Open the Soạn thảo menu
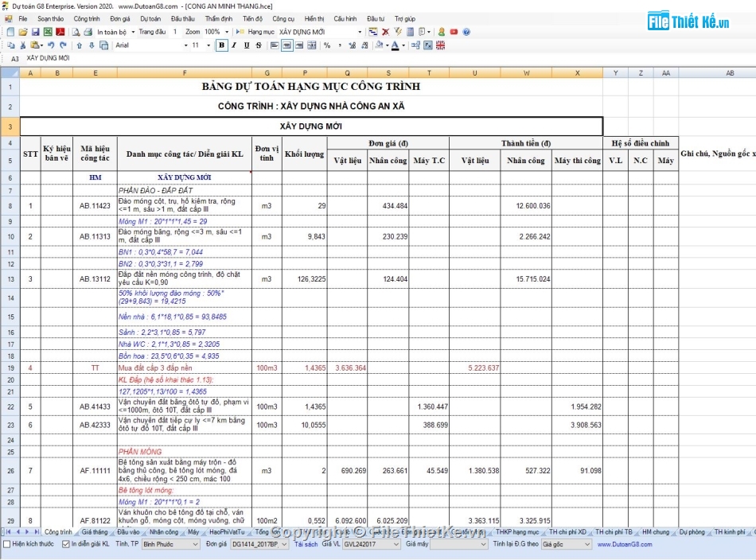The image size is (756, 560). tap(51, 19)
